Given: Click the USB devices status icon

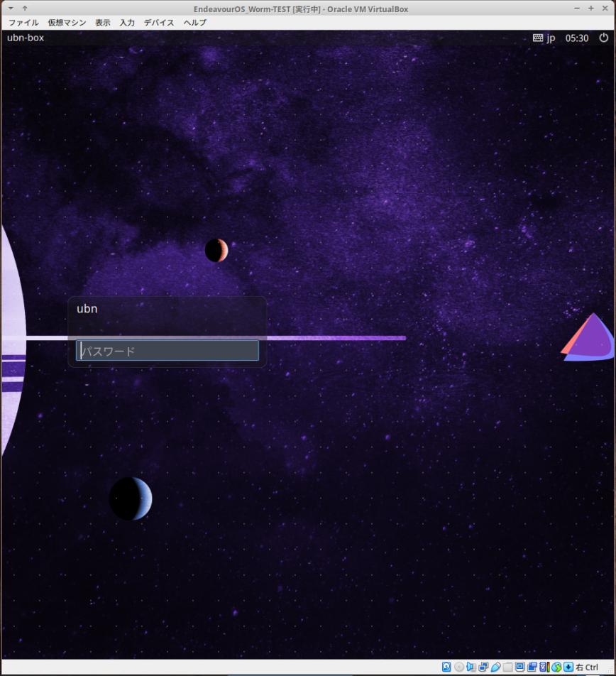Looking at the screenshot, I should pos(496,667).
